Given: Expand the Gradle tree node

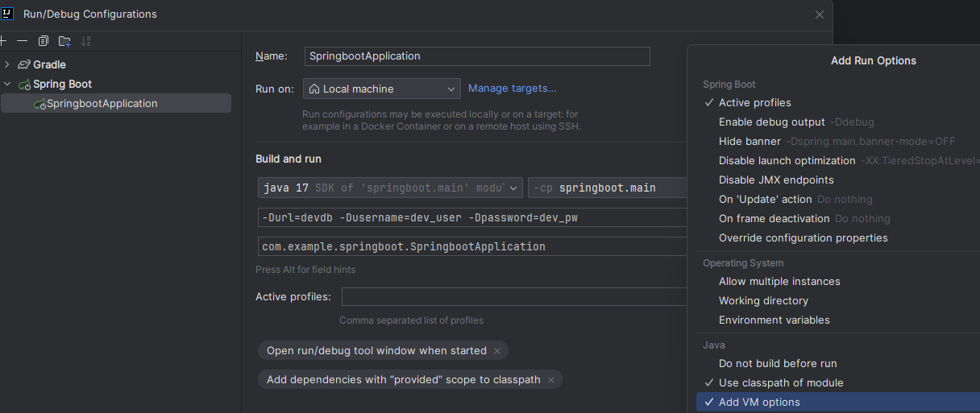Looking at the screenshot, I should tap(7, 64).
